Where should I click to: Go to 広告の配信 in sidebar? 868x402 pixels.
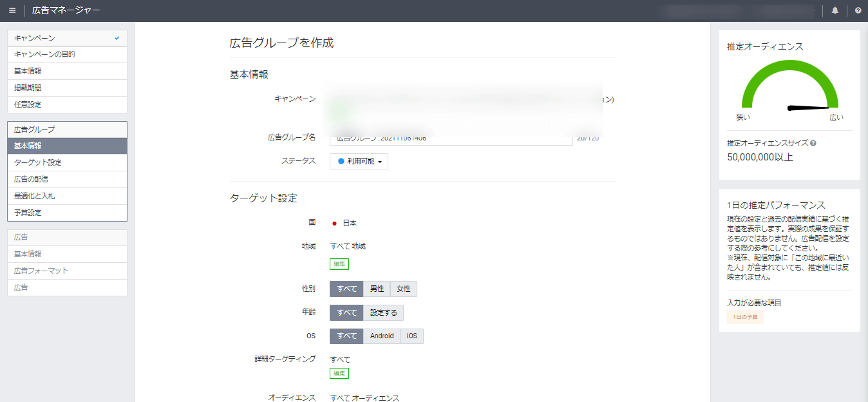coord(67,179)
